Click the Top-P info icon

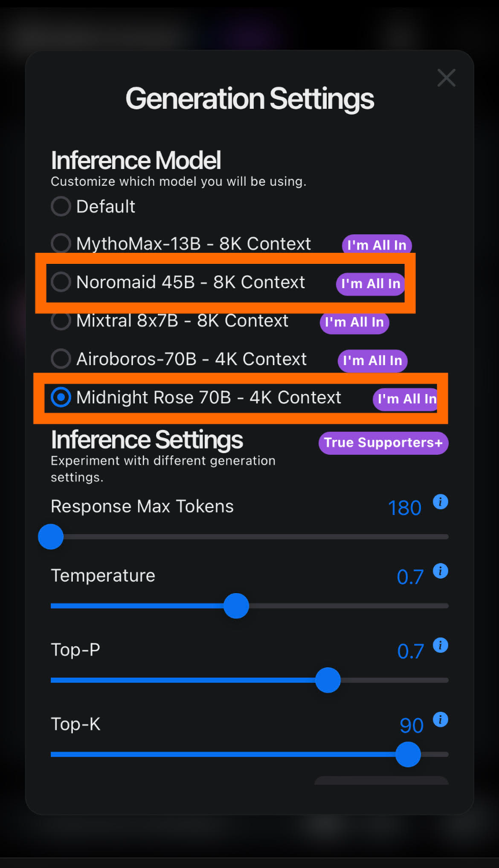tap(441, 645)
